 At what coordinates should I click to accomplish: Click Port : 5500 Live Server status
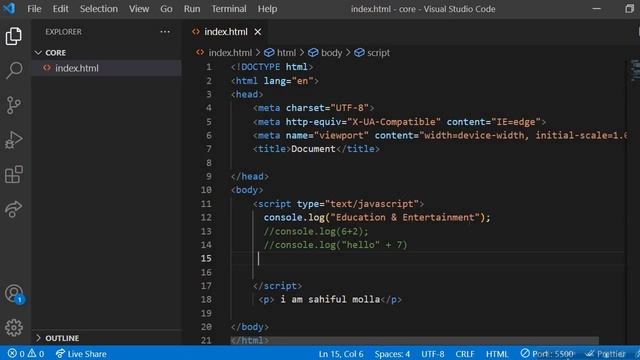pyautogui.click(x=547, y=353)
